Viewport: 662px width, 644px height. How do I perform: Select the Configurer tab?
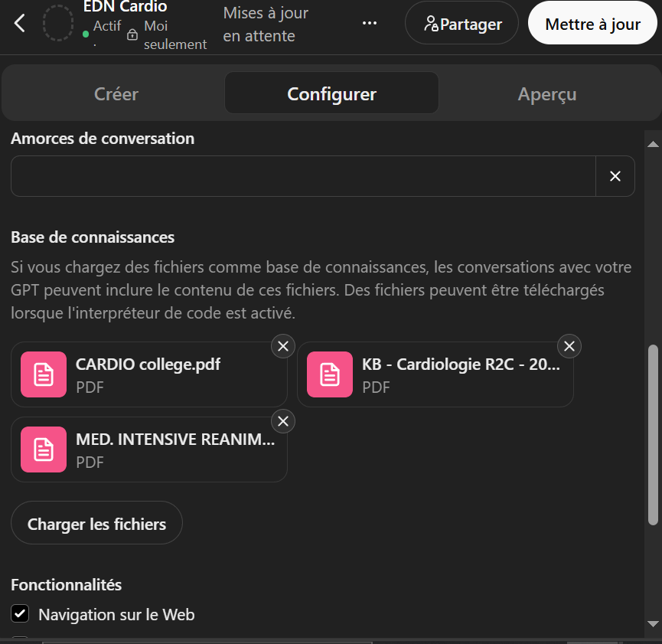point(331,94)
